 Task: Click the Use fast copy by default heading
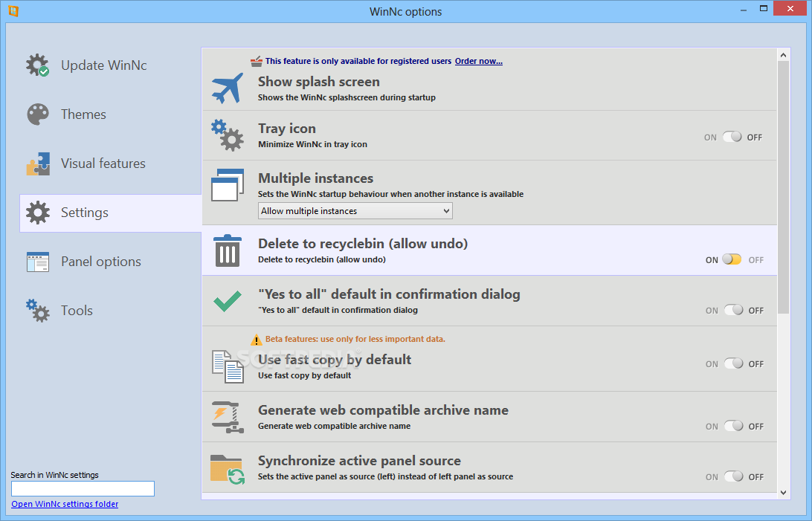point(335,360)
